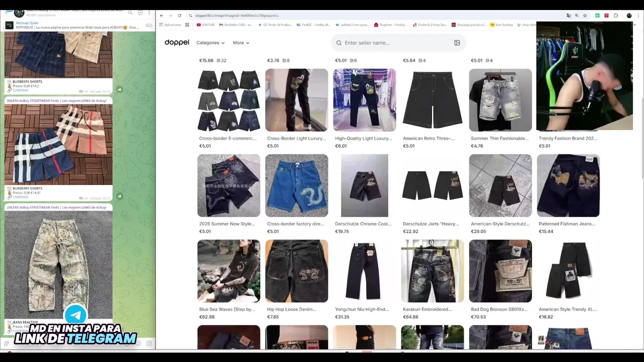Open the Gmail Recibidos bookmark

[x=236, y=25]
